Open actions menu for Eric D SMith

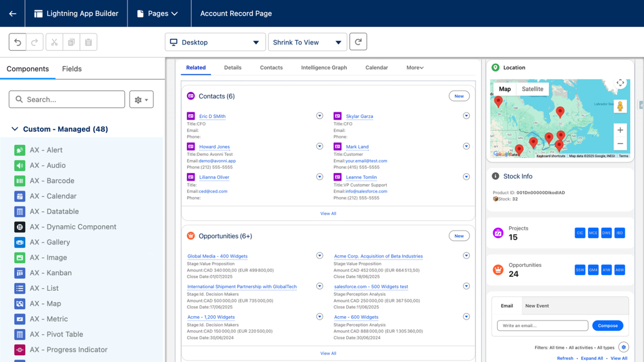click(x=319, y=116)
